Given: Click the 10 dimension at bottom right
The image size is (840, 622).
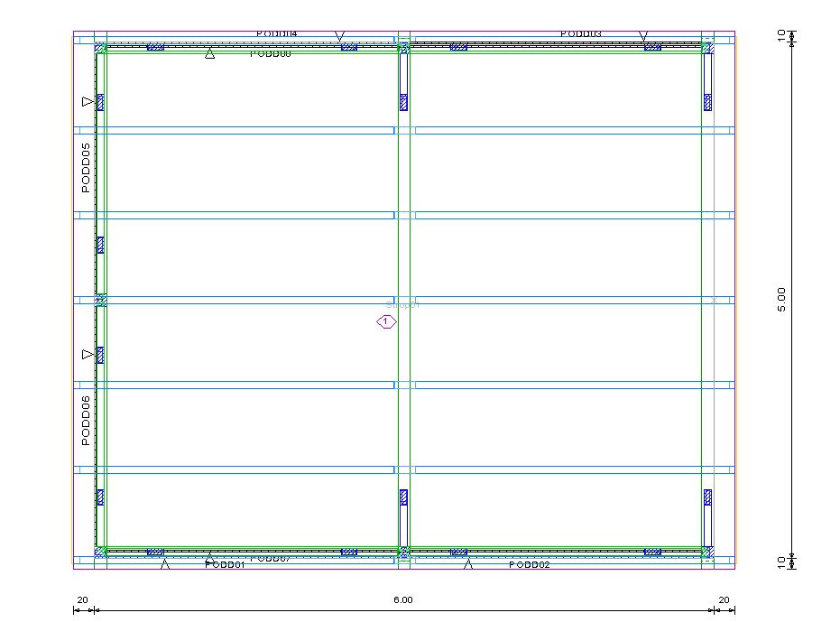Looking at the screenshot, I should coord(781,562).
